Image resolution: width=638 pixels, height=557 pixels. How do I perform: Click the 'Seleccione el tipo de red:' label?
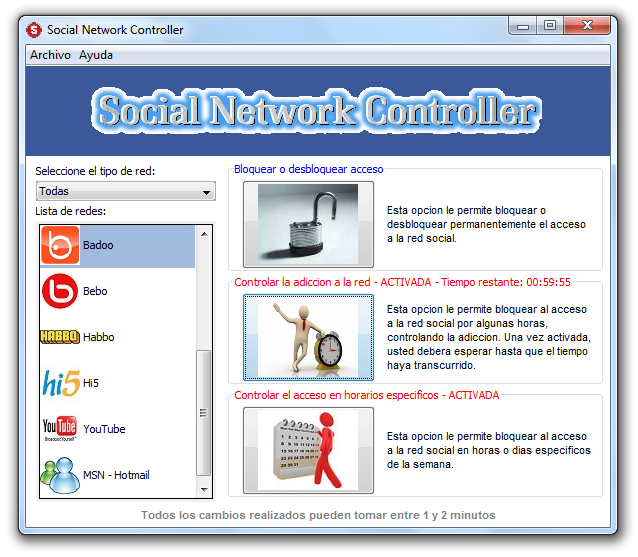coord(95,171)
